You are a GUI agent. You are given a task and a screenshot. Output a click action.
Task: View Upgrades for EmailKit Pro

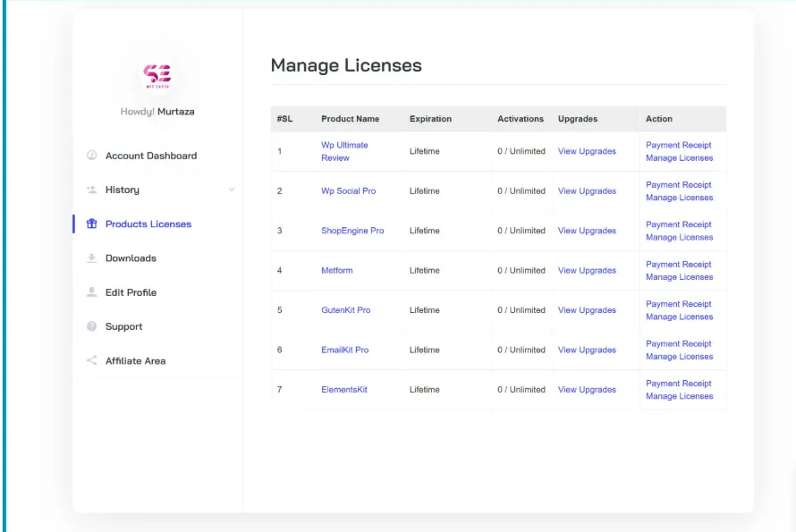pos(587,350)
